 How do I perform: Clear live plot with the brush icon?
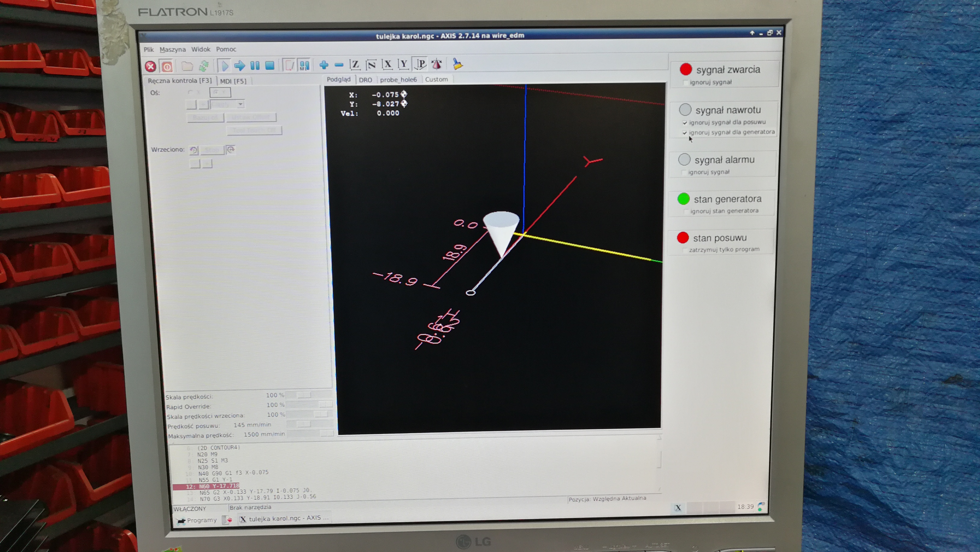pos(458,64)
